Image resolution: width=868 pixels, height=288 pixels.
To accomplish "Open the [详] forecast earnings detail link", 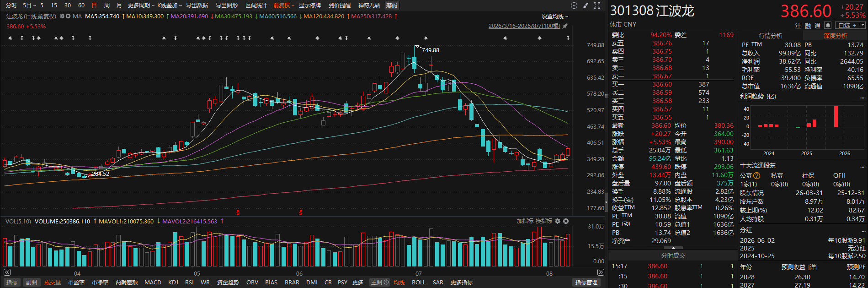I will pos(813,267).
